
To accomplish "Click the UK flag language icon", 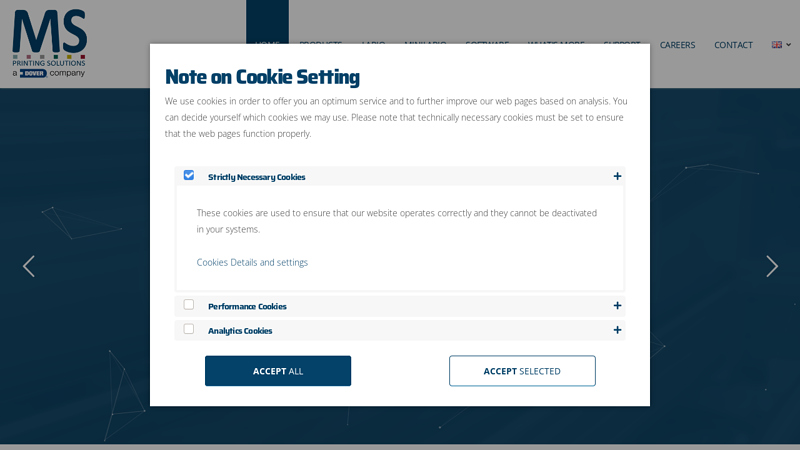I will click(776, 45).
